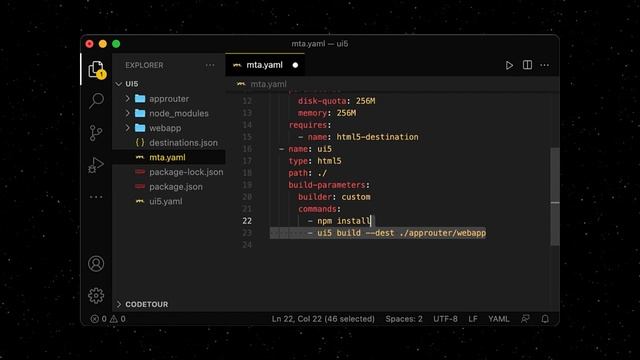
Task: Select language mode YAML
Action: pyautogui.click(x=498, y=319)
